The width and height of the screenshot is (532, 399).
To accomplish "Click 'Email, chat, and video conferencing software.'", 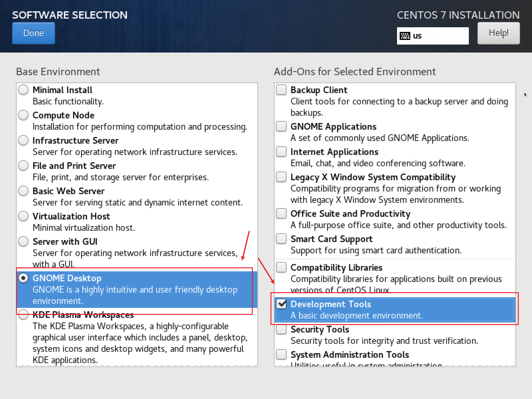I will (x=378, y=163).
